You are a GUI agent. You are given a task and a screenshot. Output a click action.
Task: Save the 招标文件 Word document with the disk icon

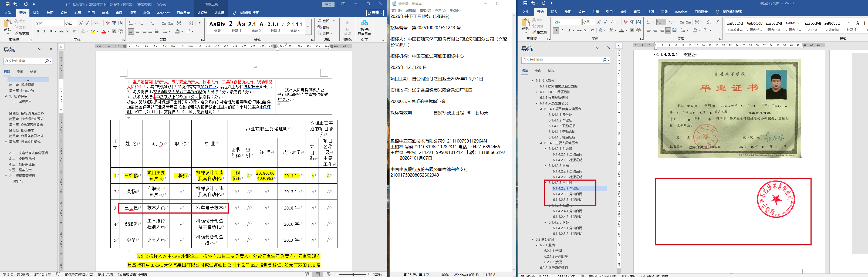point(7,4)
